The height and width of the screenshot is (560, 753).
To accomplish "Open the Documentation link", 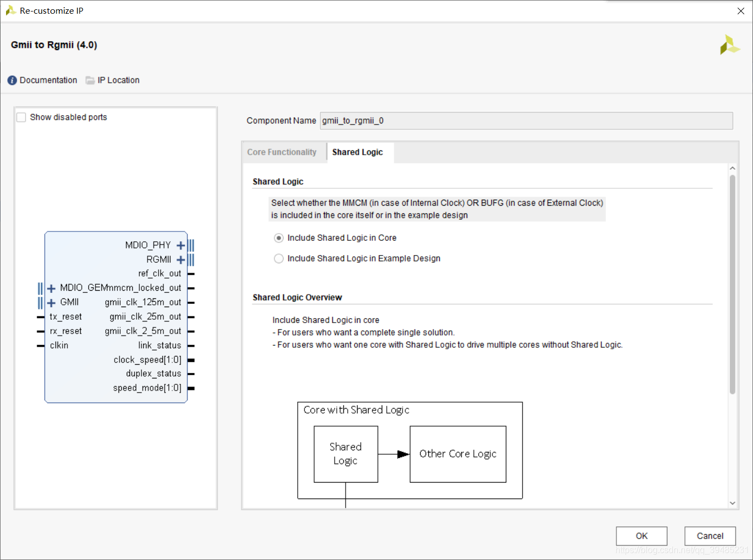I will (x=48, y=80).
